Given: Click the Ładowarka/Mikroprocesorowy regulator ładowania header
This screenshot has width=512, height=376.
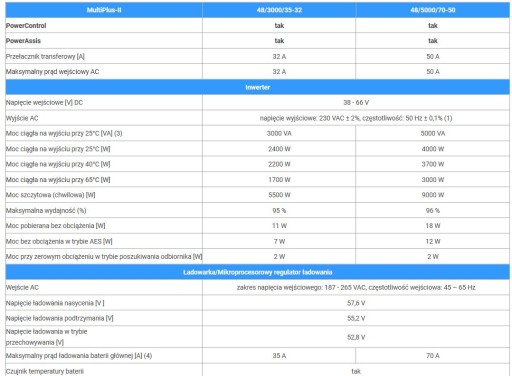Looking at the screenshot, I should click(x=257, y=272).
